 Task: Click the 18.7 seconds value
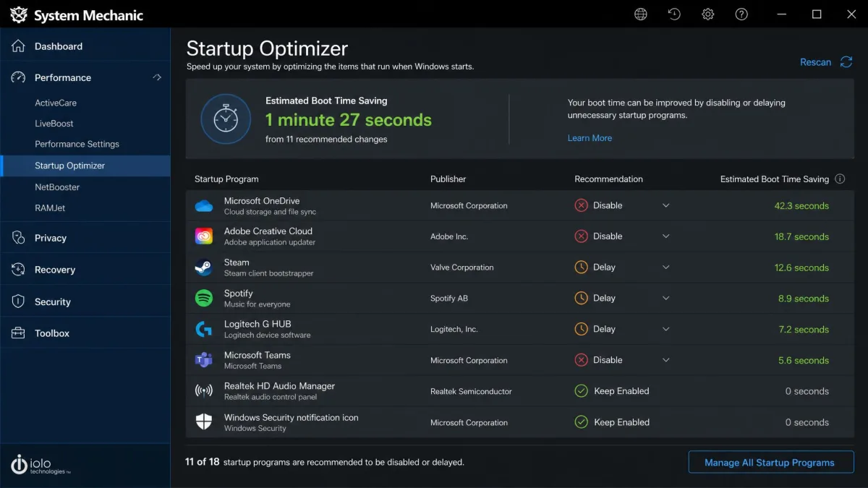(801, 236)
